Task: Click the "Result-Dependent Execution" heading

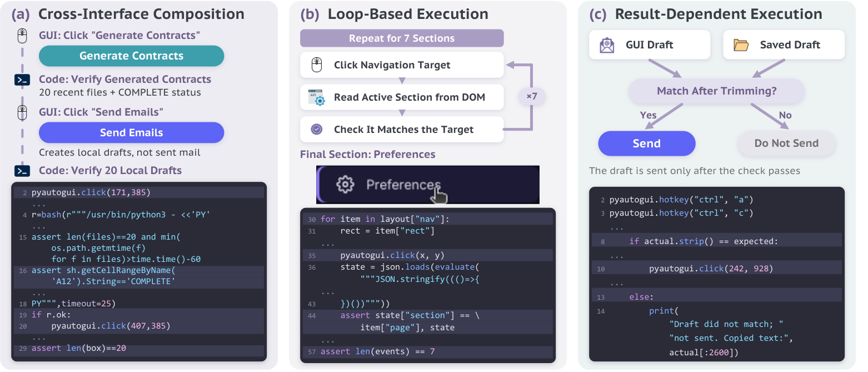Action: coord(719,14)
